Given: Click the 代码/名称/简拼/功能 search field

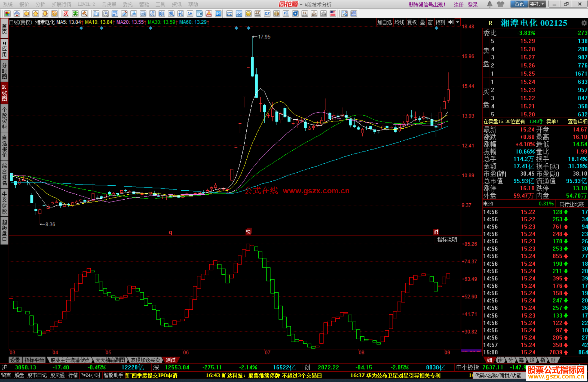Looking at the screenshot, I should click(x=498, y=375).
